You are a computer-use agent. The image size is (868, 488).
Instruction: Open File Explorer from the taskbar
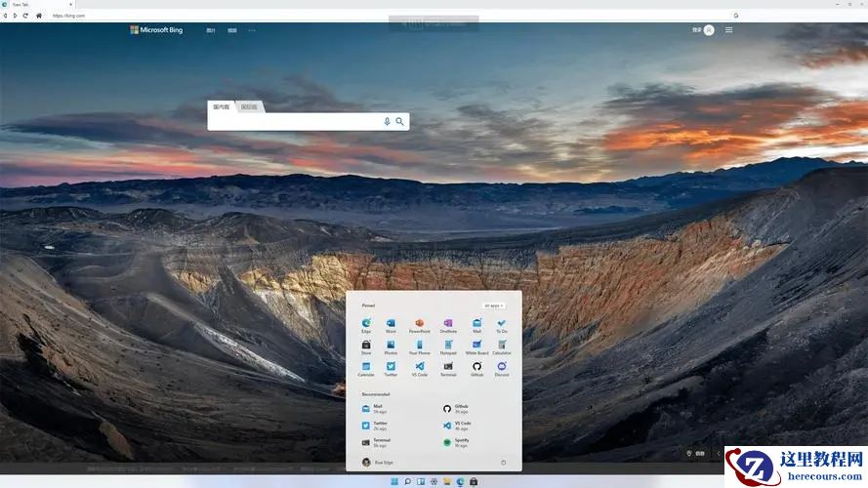(x=447, y=481)
